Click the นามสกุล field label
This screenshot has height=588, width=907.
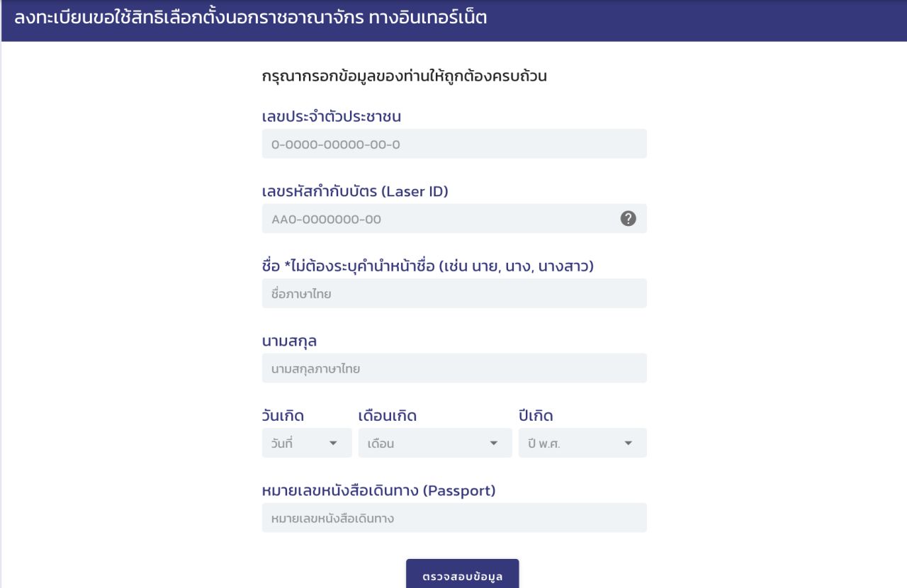289,341
